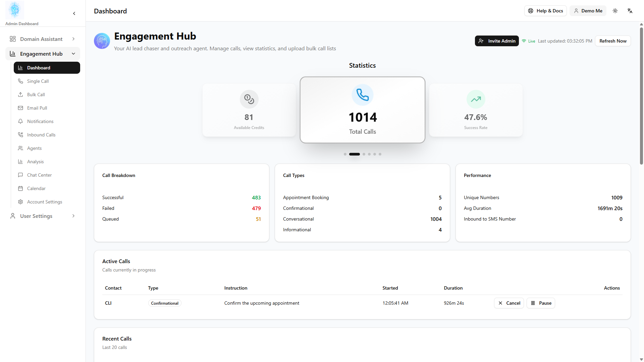Click the Help & Docs button
The image size is (644, 362).
pyautogui.click(x=545, y=11)
